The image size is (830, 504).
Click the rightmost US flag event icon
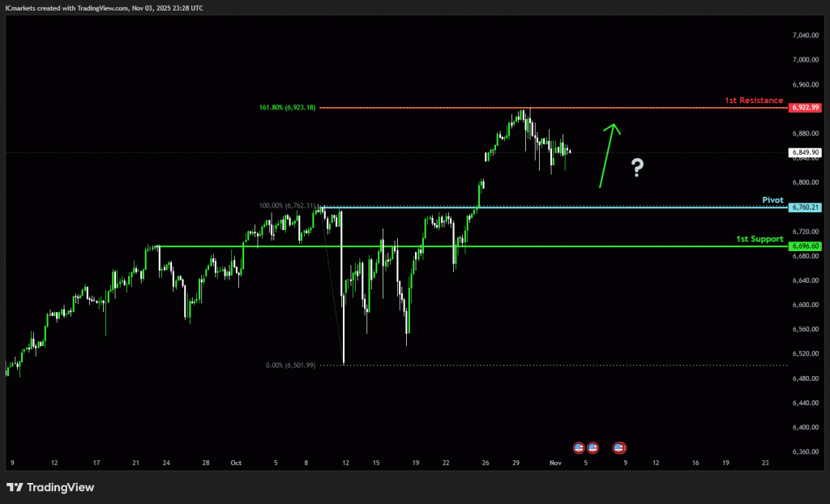(x=619, y=447)
